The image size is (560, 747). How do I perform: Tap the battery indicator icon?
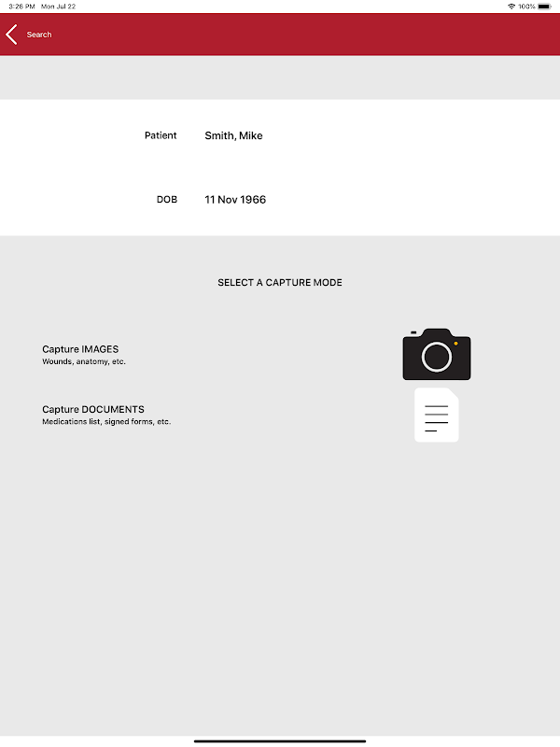545,7
